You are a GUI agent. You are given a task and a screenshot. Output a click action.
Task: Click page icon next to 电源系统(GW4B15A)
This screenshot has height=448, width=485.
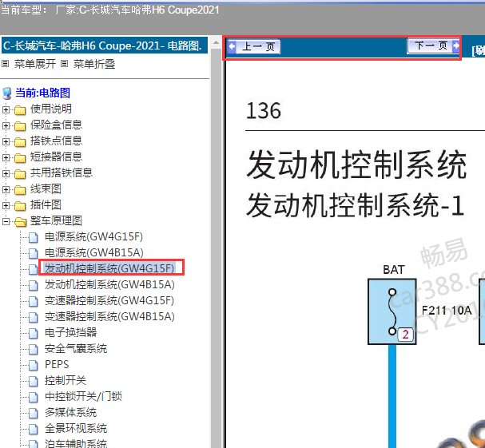[x=34, y=253]
